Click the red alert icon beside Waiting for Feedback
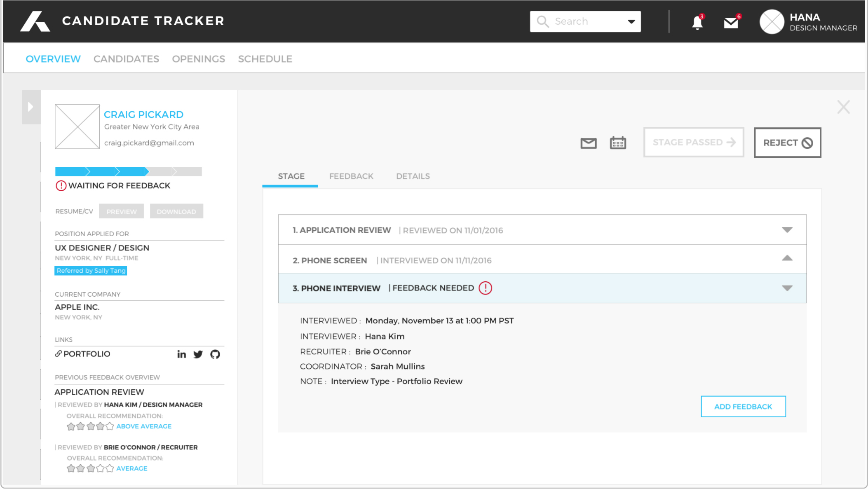Screen dimensions: 868x489 pyautogui.click(x=61, y=186)
